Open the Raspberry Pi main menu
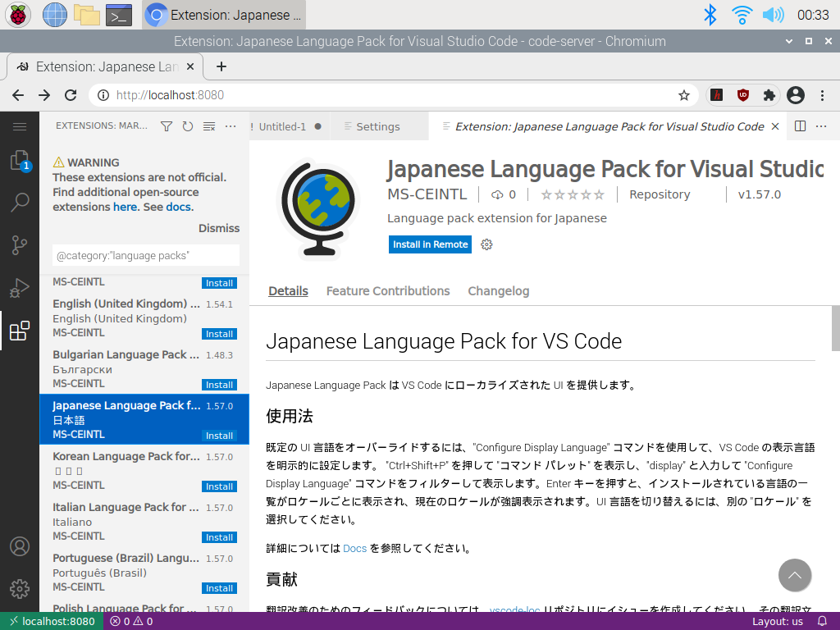The height and width of the screenshot is (630, 840). pyautogui.click(x=18, y=15)
